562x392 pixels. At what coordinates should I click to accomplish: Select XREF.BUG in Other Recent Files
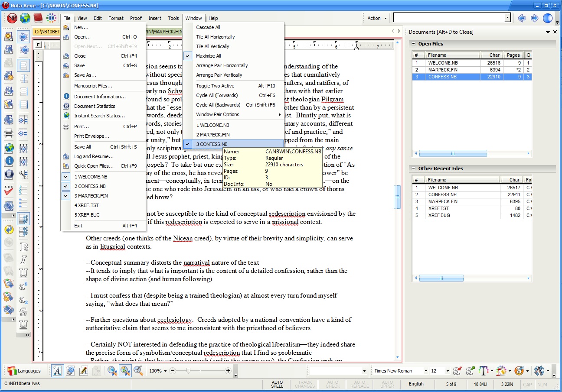472,215
